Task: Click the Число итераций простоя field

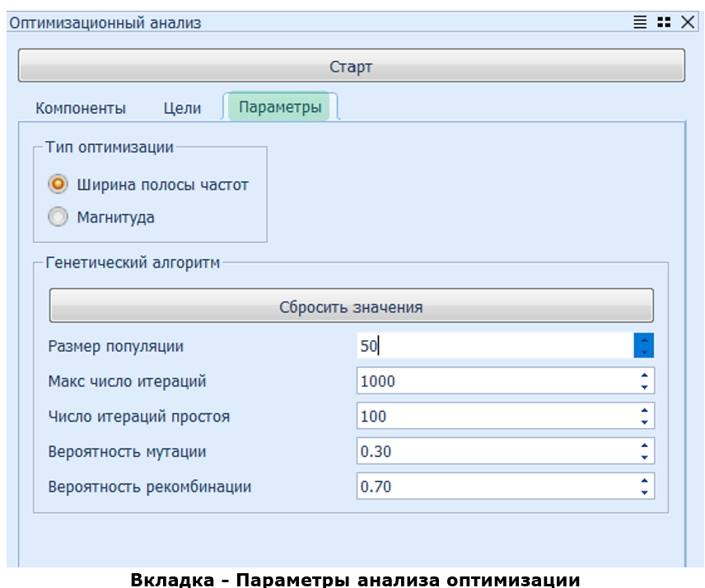Action: pyautogui.click(x=494, y=416)
